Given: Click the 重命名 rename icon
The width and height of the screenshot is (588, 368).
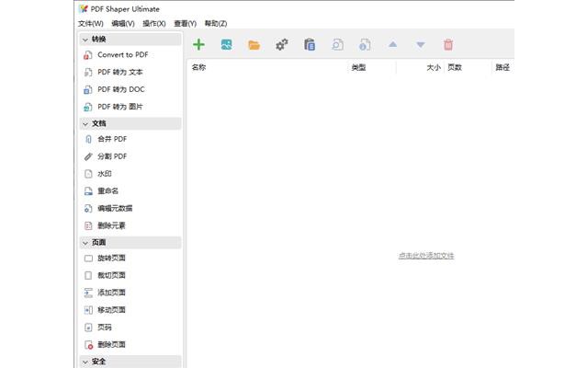Looking at the screenshot, I should click(x=88, y=191).
